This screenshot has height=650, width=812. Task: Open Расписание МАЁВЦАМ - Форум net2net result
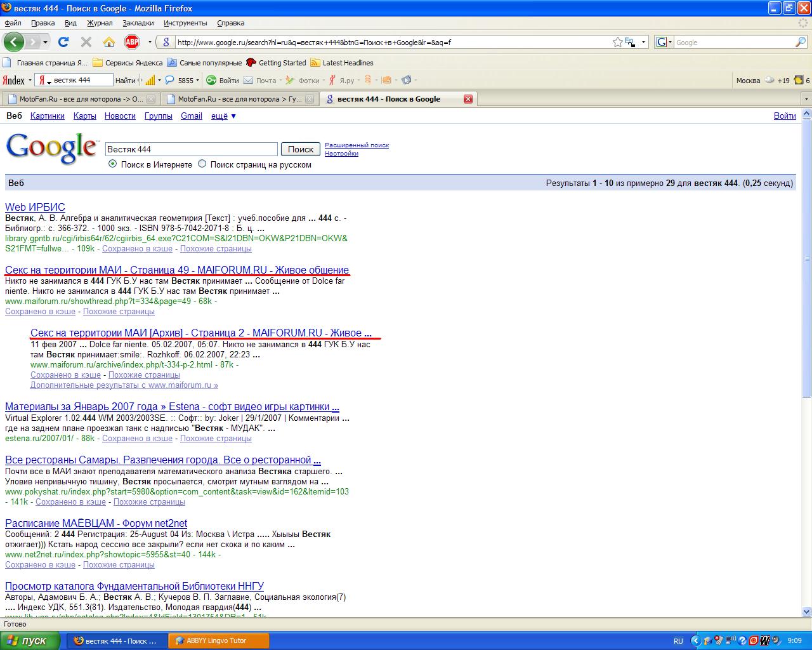[96, 523]
